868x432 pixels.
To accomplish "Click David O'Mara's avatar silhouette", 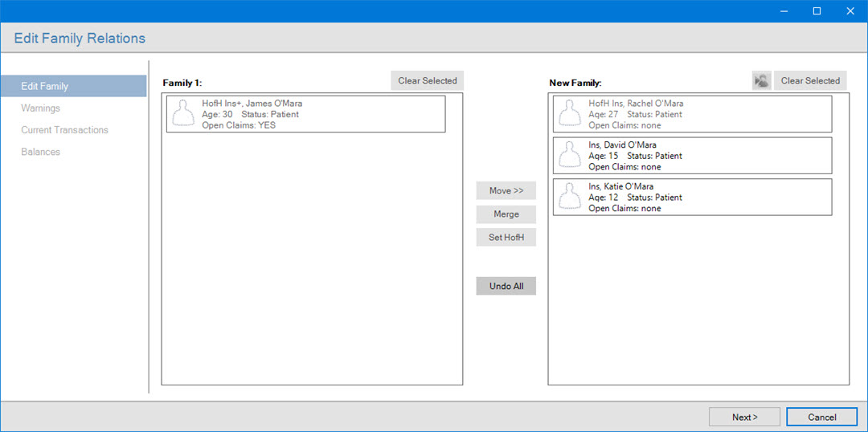I will [571, 156].
